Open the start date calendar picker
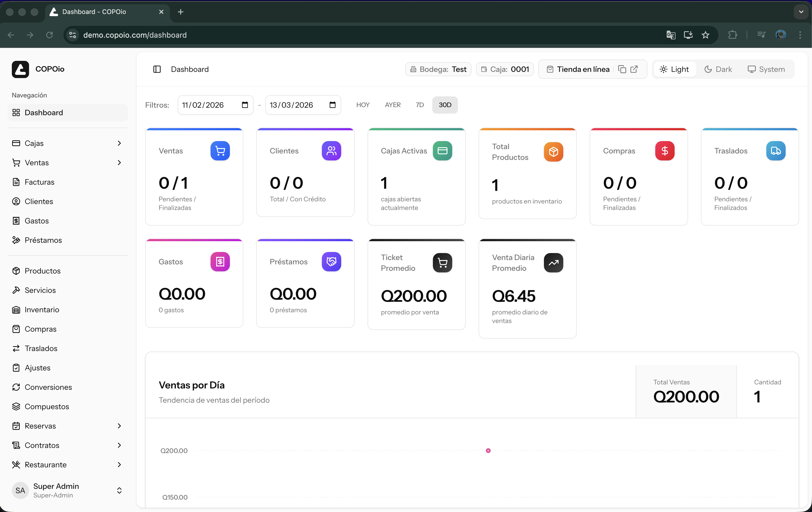812x512 pixels. click(x=245, y=105)
